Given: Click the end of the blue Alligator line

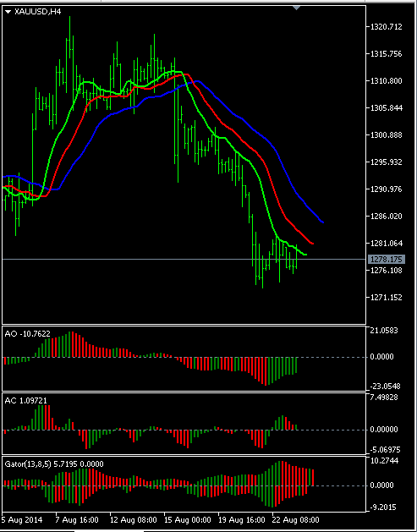Looking at the screenshot, I should (322, 222).
